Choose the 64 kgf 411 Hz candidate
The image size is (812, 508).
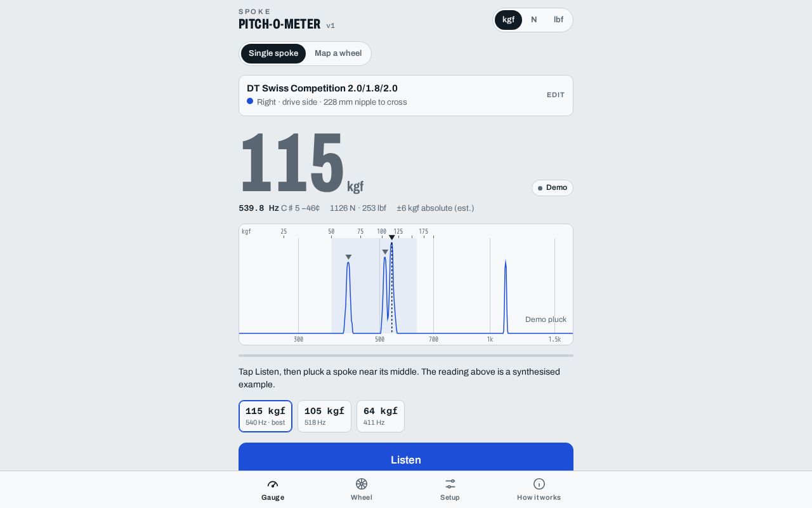coord(381,416)
